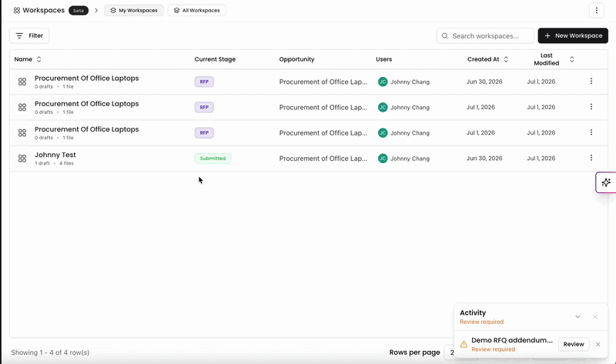Open the AI assistant sparkle panel
The height and width of the screenshot is (364, 616).
pos(606,182)
